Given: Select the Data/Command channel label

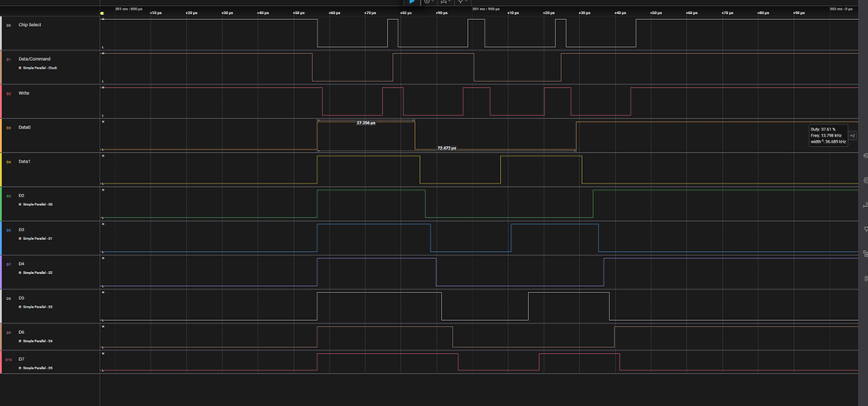Looking at the screenshot, I should (34, 58).
